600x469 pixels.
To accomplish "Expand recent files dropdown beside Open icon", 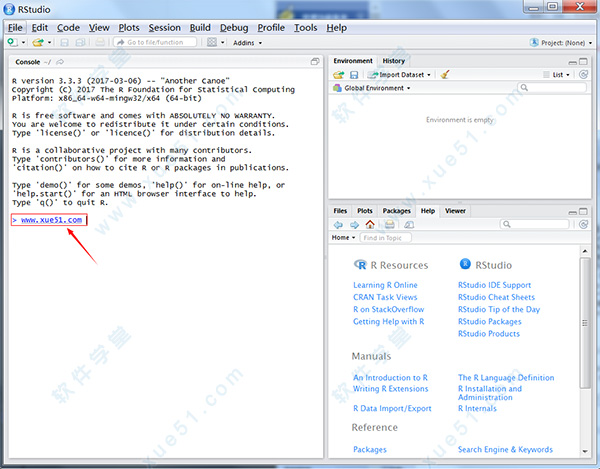I will coord(49,42).
